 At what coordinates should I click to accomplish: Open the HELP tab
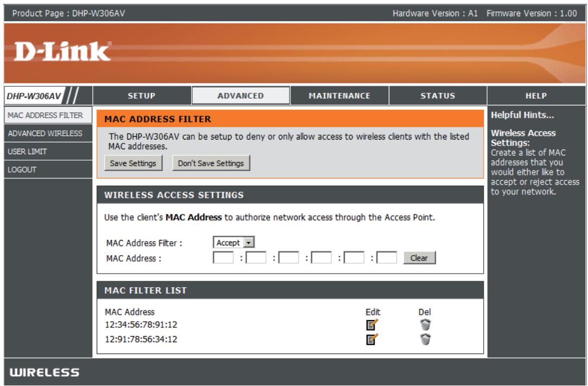coord(536,96)
